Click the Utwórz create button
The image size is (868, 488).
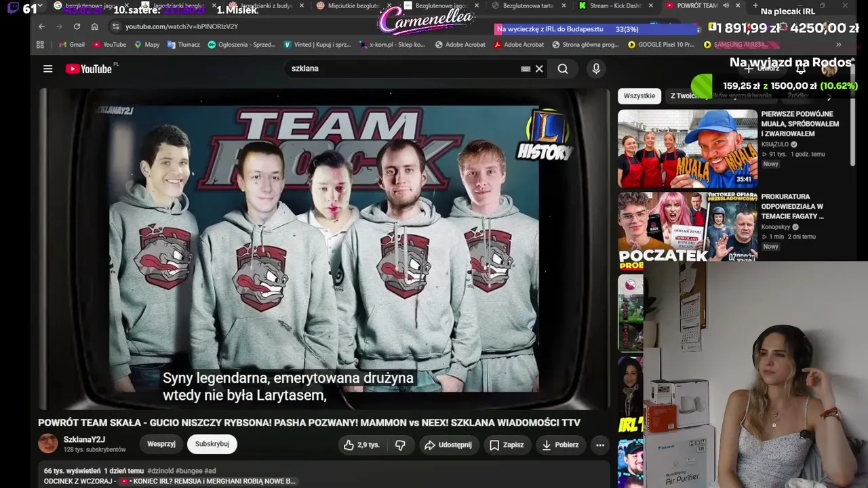pyautogui.click(x=762, y=68)
